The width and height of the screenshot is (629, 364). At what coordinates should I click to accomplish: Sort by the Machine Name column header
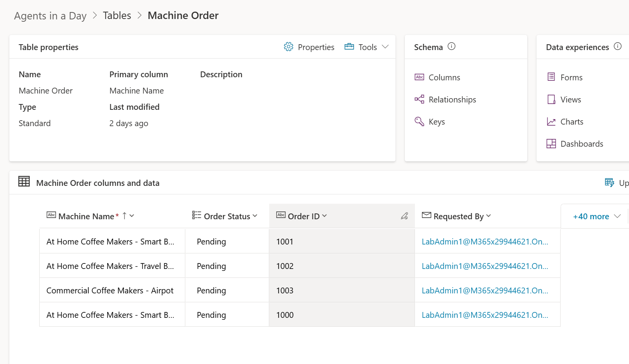(86, 217)
